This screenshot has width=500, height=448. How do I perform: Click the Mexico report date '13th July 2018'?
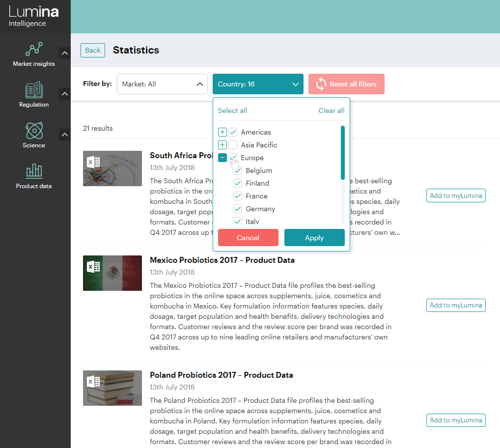[172, 272]
